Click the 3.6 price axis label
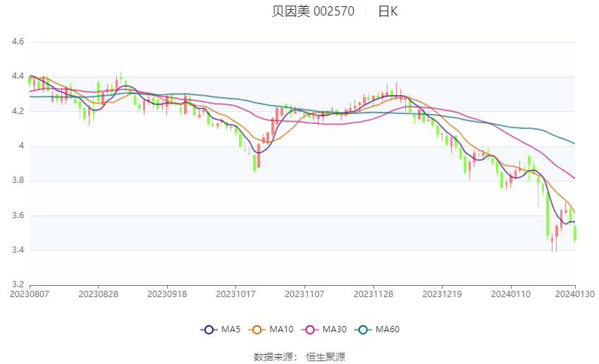The height and width of the screenshot is (364, 599). (x=18, y=215)
